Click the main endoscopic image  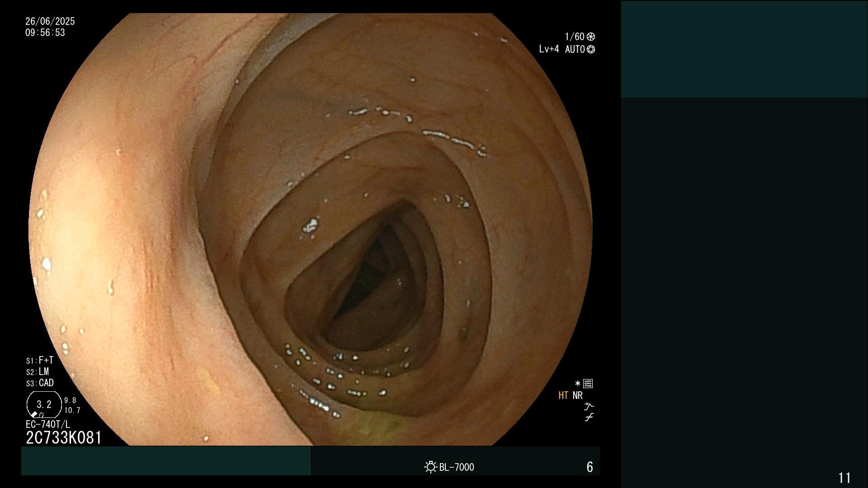311,229
